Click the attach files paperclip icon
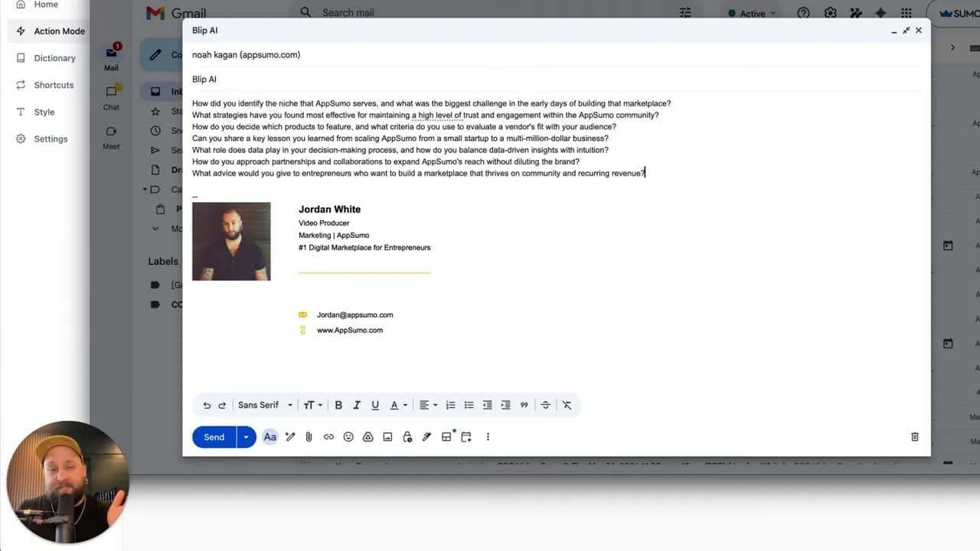 point(309,437)
